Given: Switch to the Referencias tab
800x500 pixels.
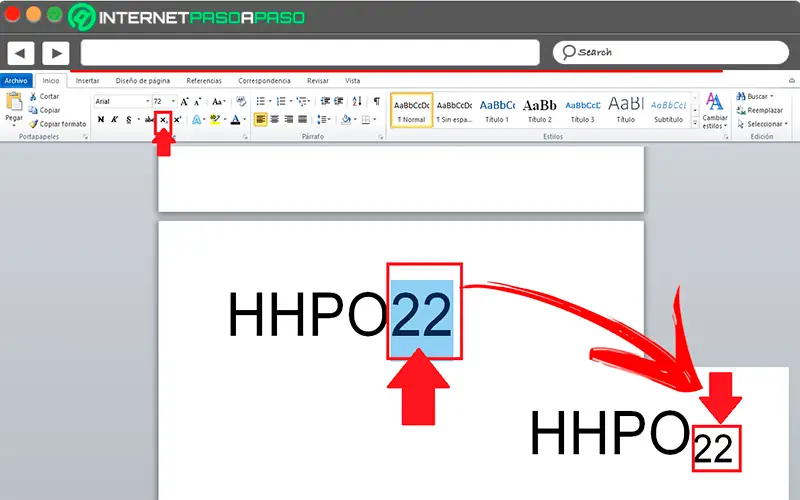Looking at the screenshot, I should [204, 81].
